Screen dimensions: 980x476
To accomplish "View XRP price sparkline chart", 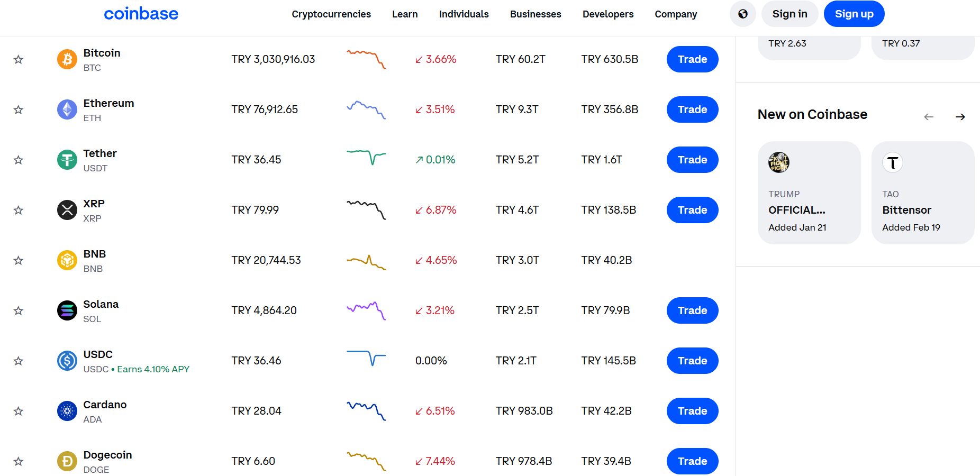I will [x=366, y=210].
